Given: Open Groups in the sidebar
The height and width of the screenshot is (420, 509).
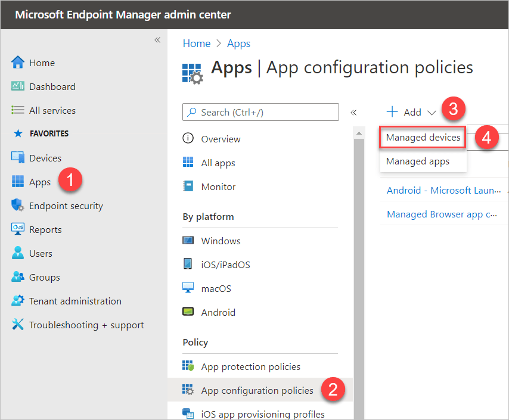Looking at the screenshot, I should 45,278.
